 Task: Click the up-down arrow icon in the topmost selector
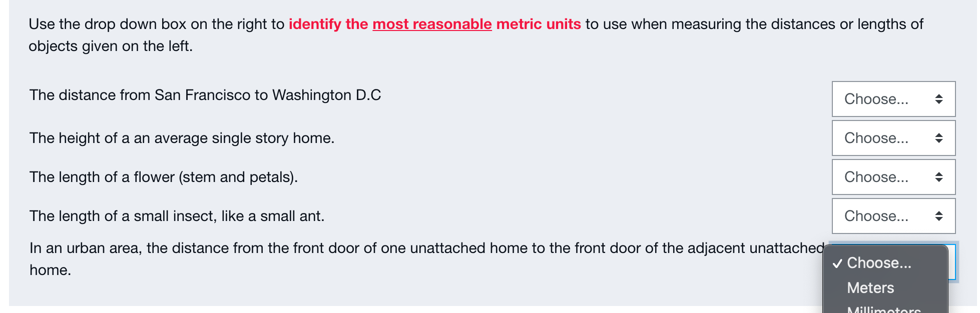pyautogui.click(x=938, y=99)
